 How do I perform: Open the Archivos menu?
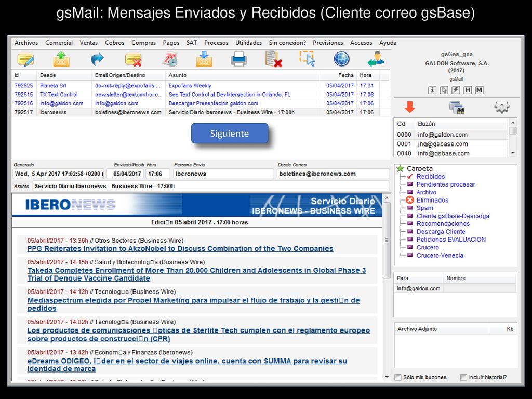[x=26, y=43]
